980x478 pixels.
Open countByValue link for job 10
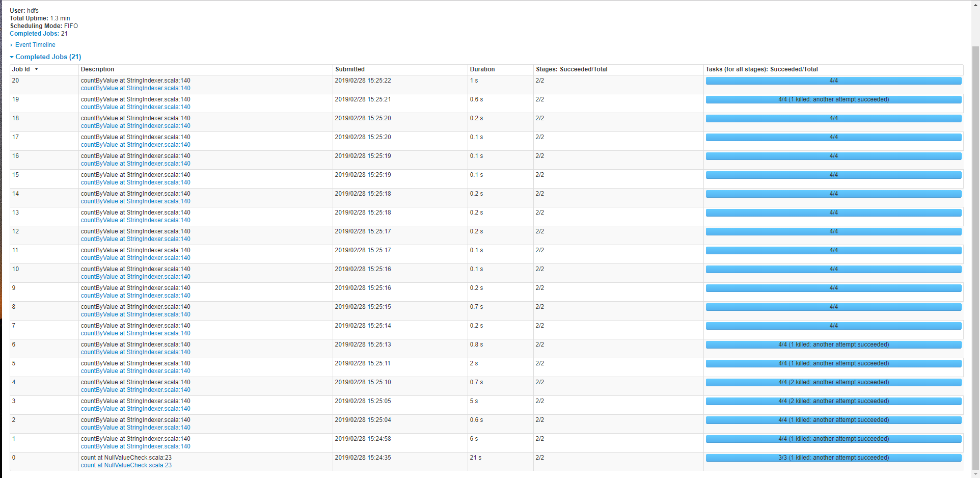[x=135, y=277]
